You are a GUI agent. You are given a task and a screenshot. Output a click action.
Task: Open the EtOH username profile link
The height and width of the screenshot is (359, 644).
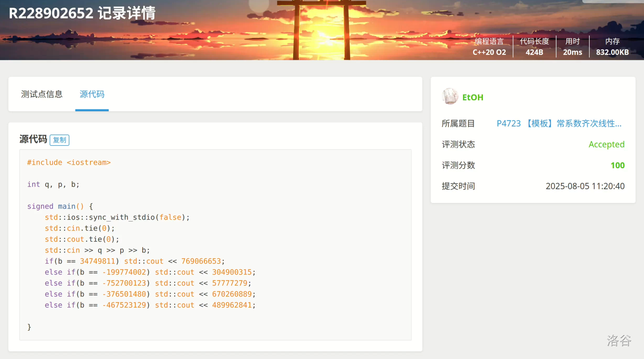[473, 97]
